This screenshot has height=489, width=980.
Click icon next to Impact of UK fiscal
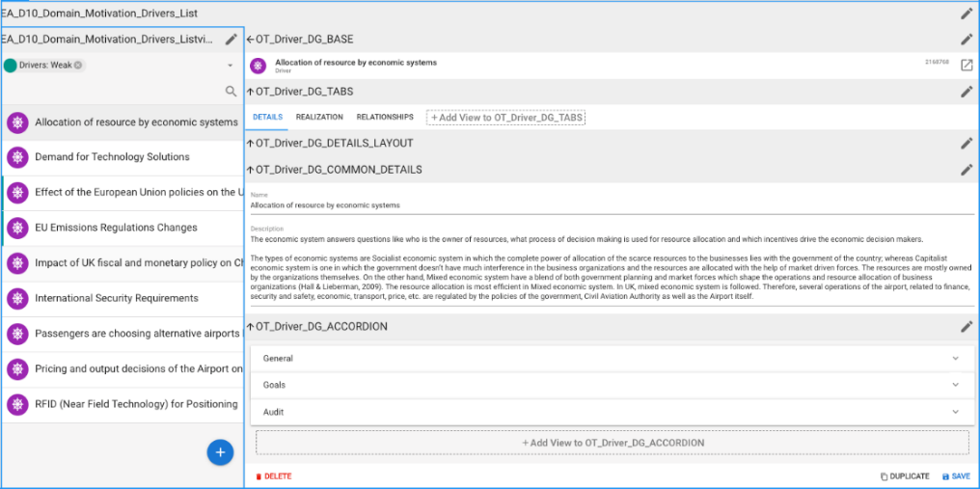(17, 262)
